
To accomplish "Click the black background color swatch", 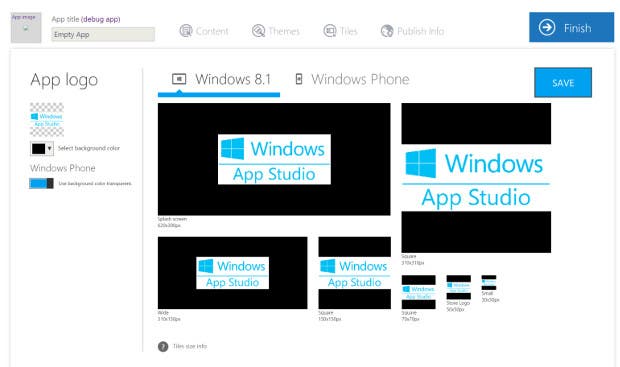I will pyautogui.click(x=38, y=149).
